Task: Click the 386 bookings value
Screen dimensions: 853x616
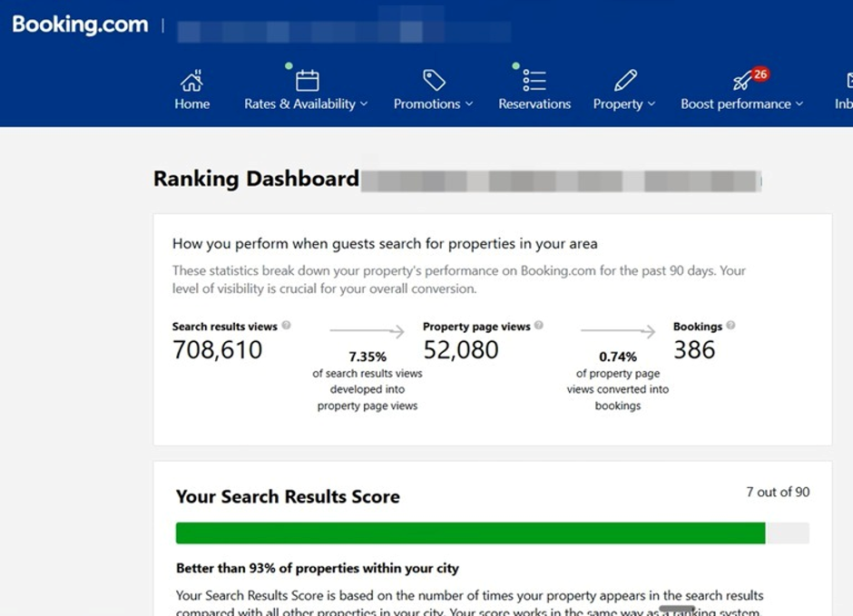Action: point(694,349)
